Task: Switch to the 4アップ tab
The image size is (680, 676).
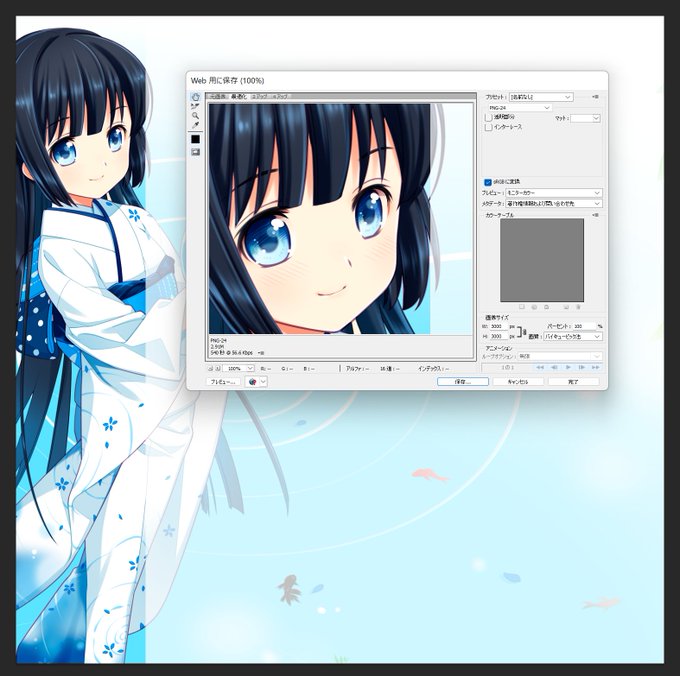Action: click(280, 96)
